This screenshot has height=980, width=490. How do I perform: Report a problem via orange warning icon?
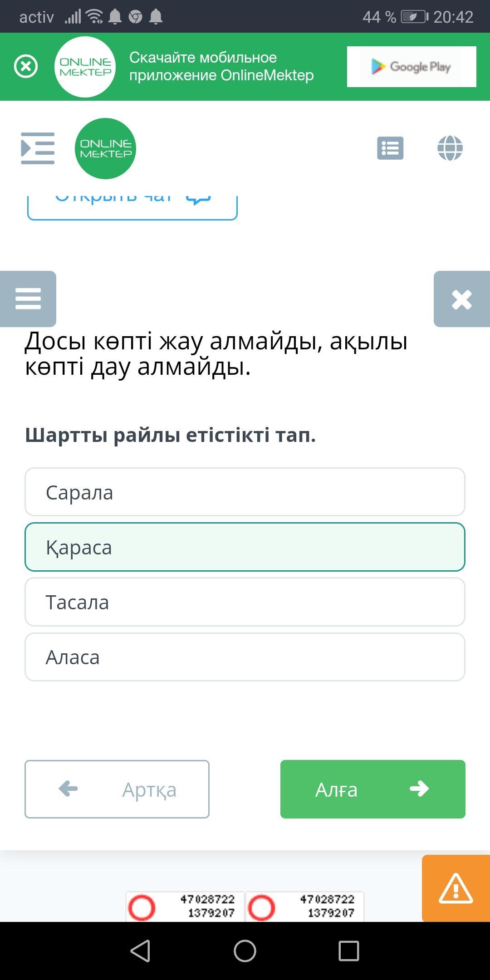(x=456, y=888)
